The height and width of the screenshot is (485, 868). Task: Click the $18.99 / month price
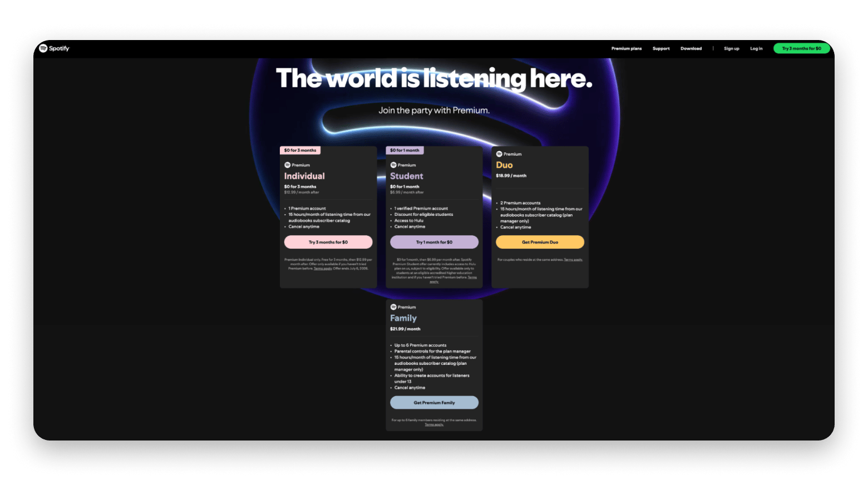[511, 176]
